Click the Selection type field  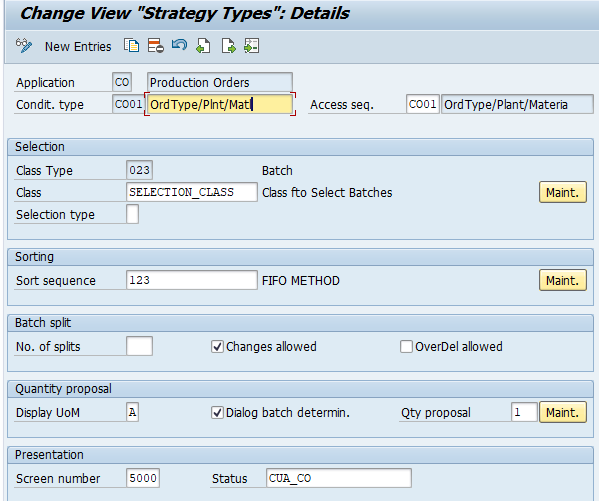[133, 214]
